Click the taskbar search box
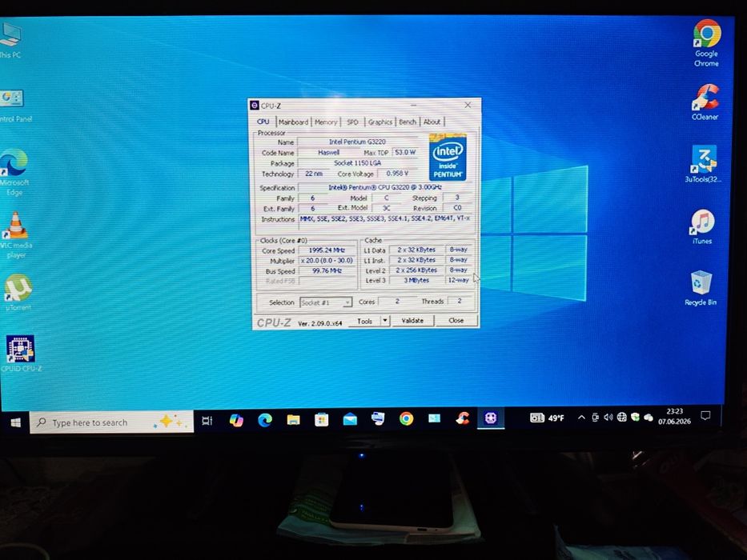Image resolution: width=747 pixels, height=560 pixels. tap(111, 422)
